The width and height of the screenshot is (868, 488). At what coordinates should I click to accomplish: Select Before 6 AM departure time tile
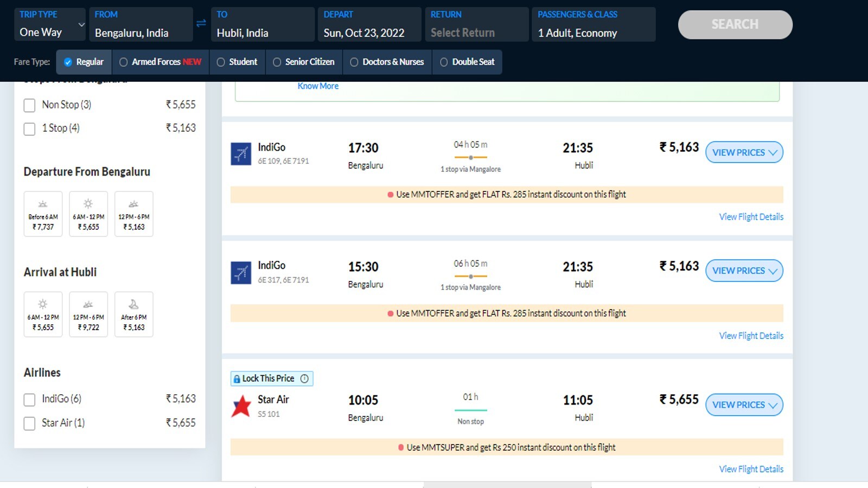point(43,214)
